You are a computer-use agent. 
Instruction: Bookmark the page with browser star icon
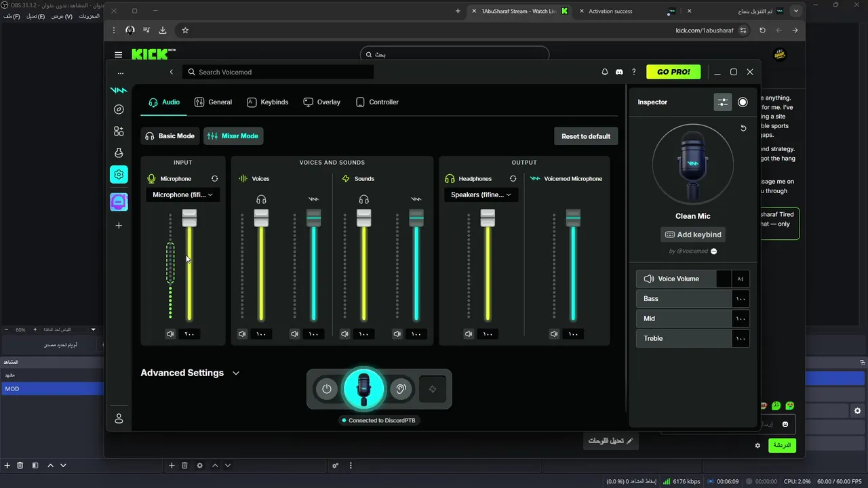point(185,30)
